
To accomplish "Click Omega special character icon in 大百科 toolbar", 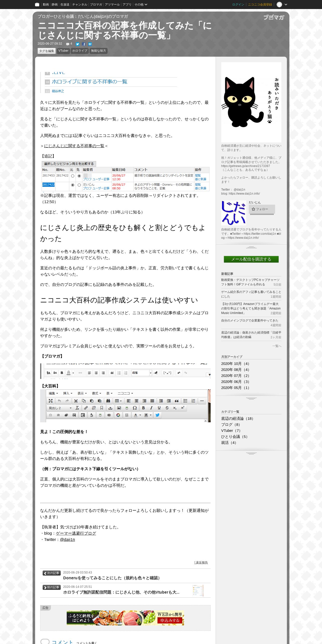I will (x=135, y=408).
